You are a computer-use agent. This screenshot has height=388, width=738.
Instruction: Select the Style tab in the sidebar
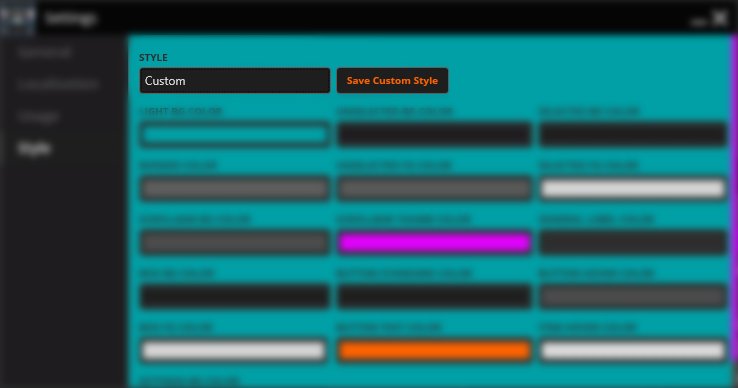34,149
